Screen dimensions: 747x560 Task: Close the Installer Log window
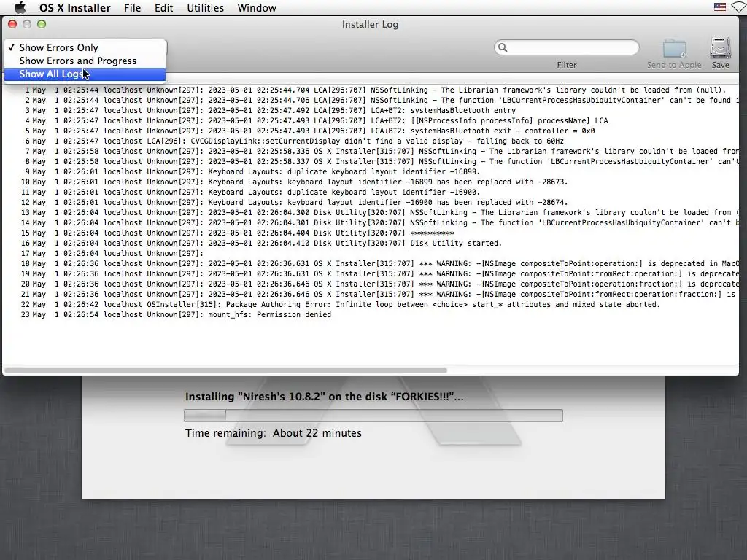(x=12, y=24)
